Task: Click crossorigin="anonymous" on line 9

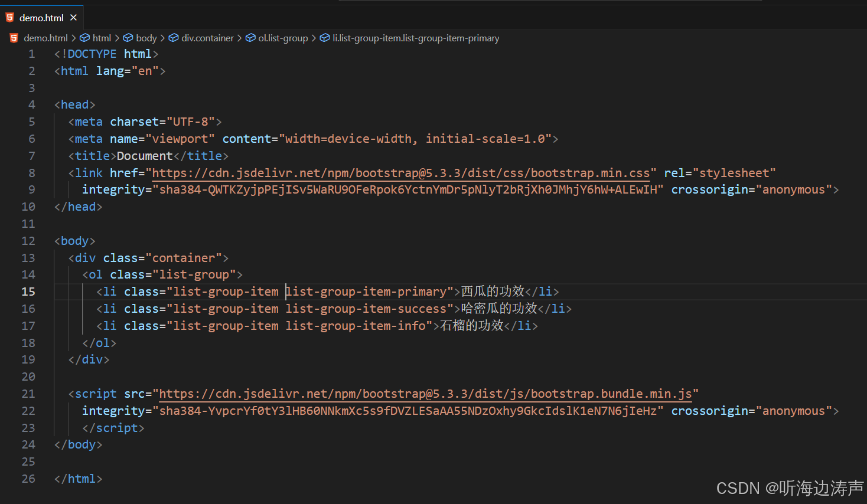Action: pos(751,189)
